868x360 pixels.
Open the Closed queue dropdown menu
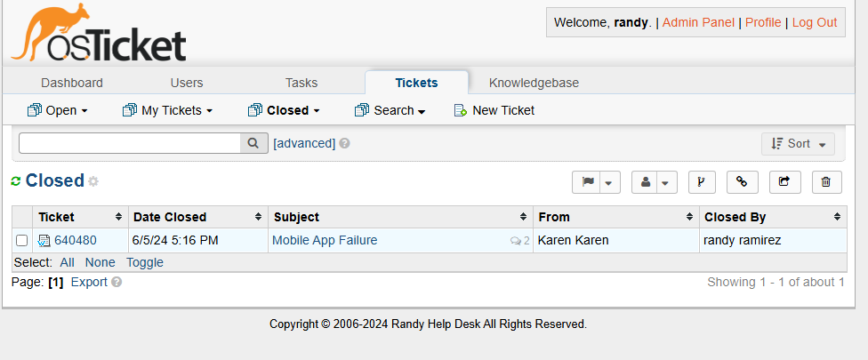(284, 110)
